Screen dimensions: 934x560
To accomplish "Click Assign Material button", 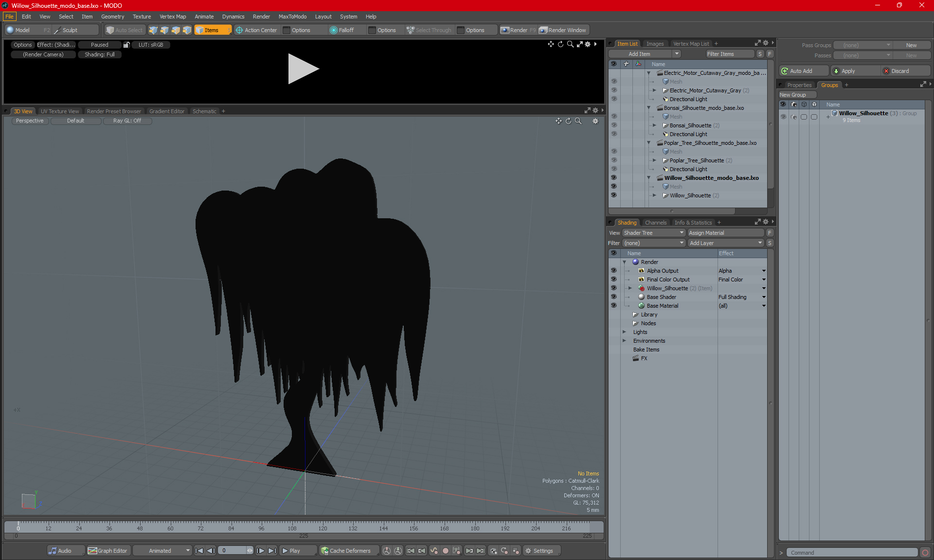I will point(726,233).
